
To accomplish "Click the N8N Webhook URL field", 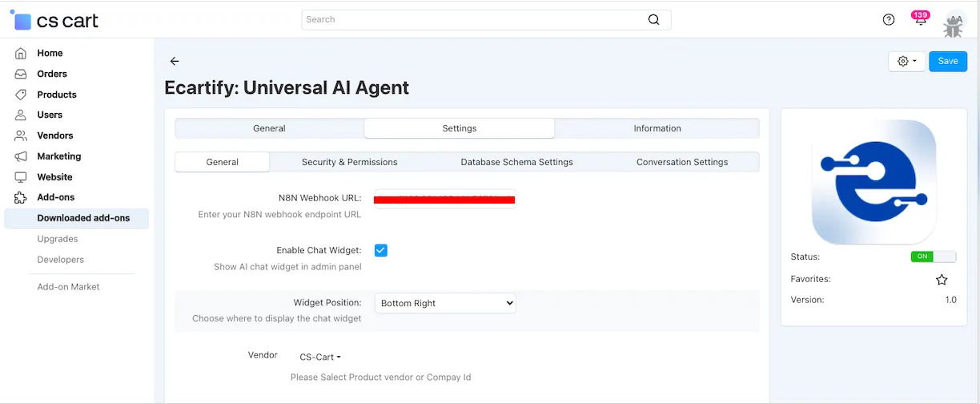I will [445, 198].
